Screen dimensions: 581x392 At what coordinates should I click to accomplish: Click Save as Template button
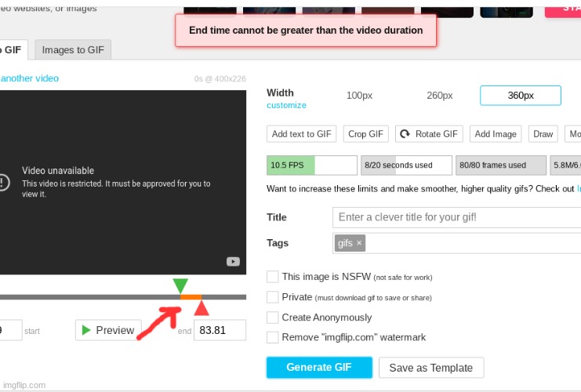click(430, 368)
